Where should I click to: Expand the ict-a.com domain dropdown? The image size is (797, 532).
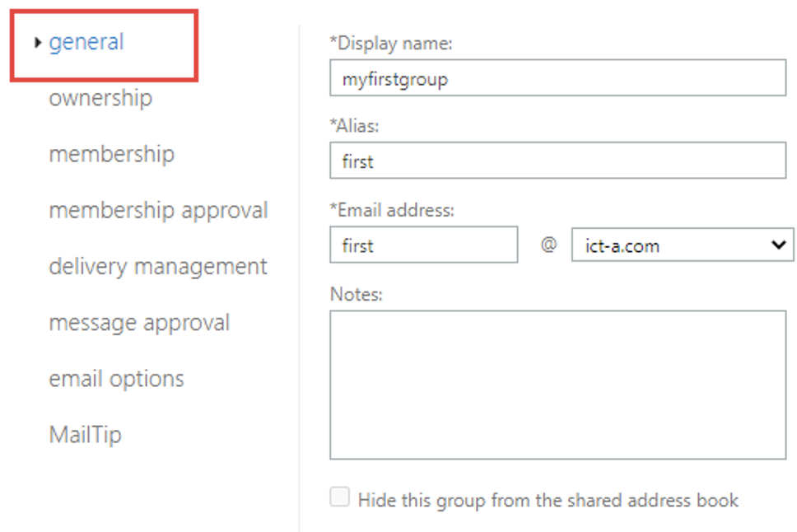[683, 245]
